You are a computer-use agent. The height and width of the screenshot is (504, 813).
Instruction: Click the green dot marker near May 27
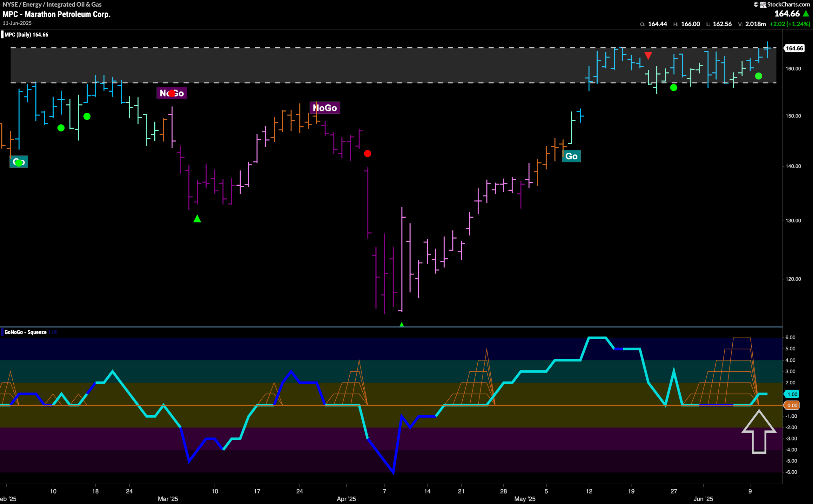[x=674, y=88]
